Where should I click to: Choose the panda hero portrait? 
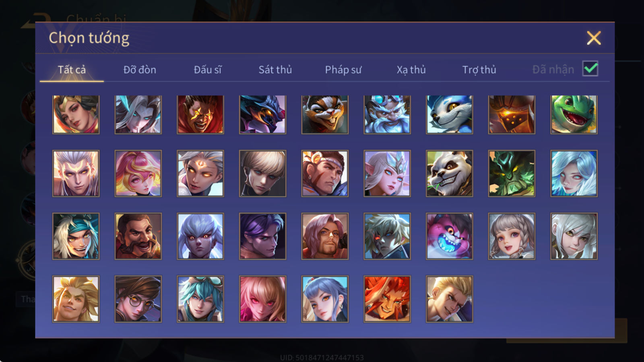[x=450, y=173]
